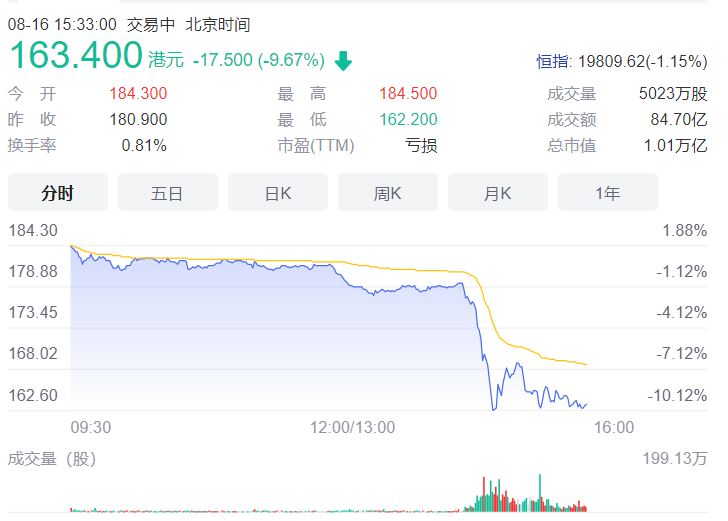Select the 月K monthly chart tab

[498, 193]
